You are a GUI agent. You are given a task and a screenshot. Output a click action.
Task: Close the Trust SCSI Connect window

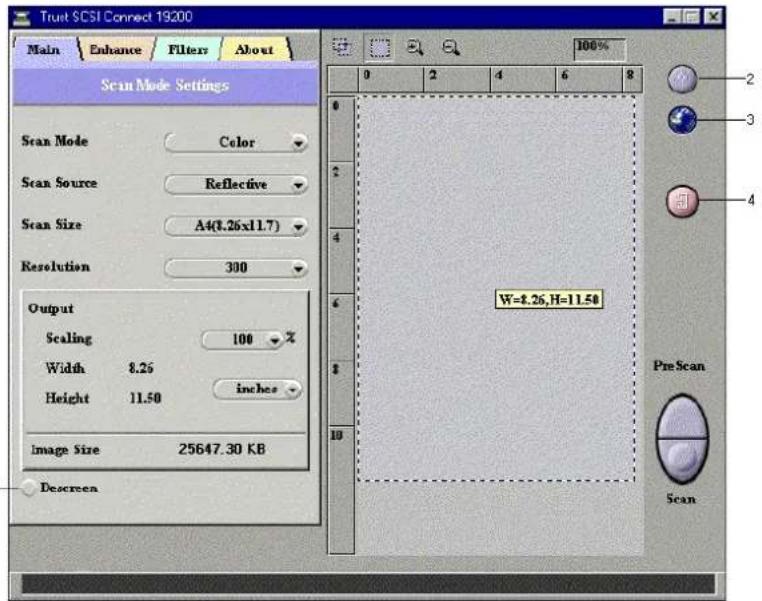point(712,17)
